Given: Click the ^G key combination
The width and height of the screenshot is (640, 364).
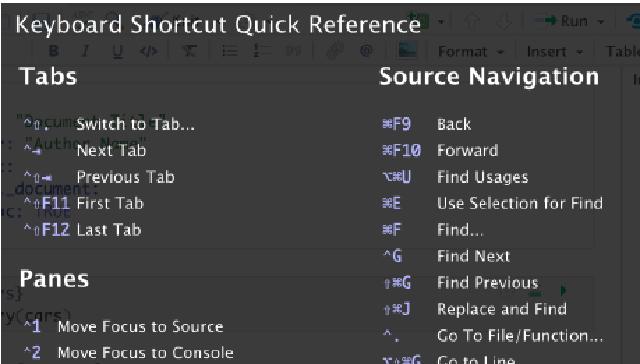Looking at the screenshot, I should click(392, 256).
